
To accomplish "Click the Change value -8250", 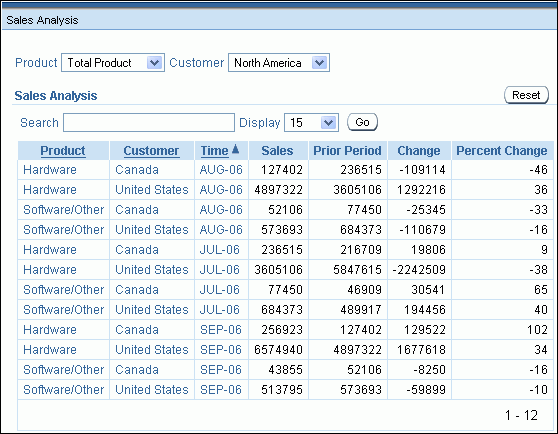I will [430, 370].
